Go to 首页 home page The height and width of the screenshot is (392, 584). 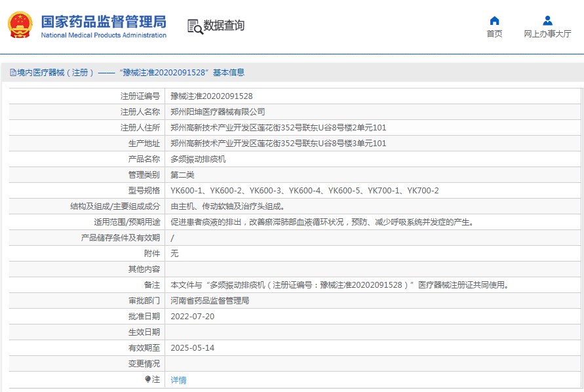coord(494,33)
